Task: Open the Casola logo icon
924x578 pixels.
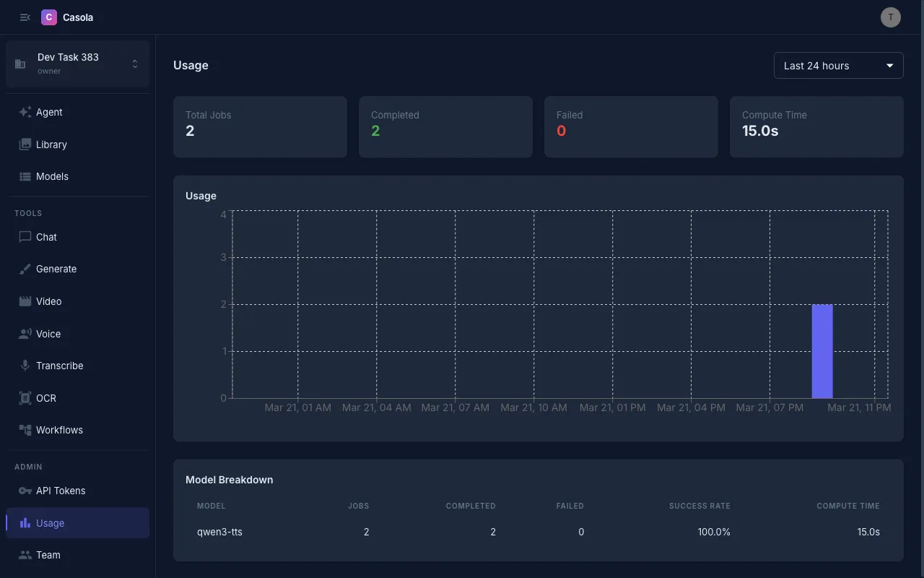Action: 48,17
